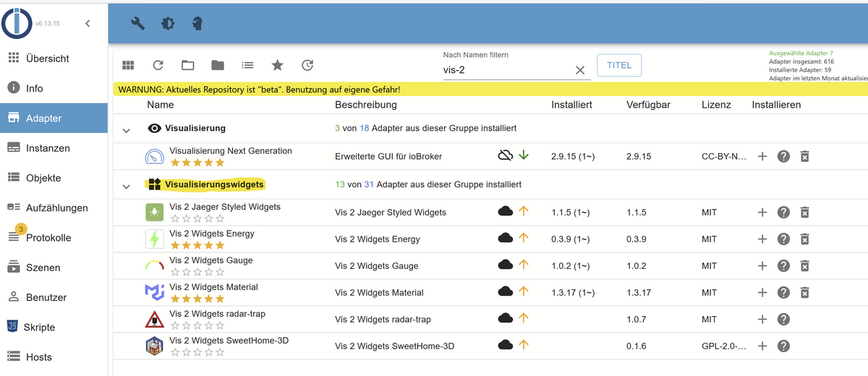The width and height of the screenshot is (868, 376).
Task: Click the Vis 2 Widgets Material adapter icon
Action: (x=155, y=292)
